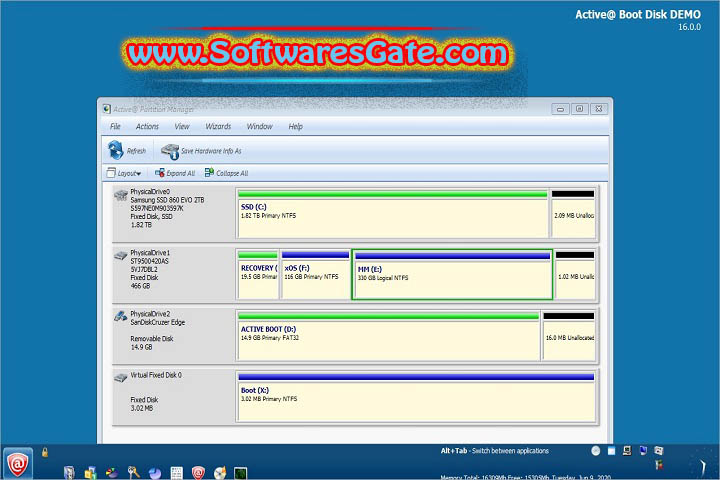The width and height of the screenshot is (720, 480).
Task: Launch the green terminal taskbar icon
Action: pyautogui.click(x=241, y=473)
